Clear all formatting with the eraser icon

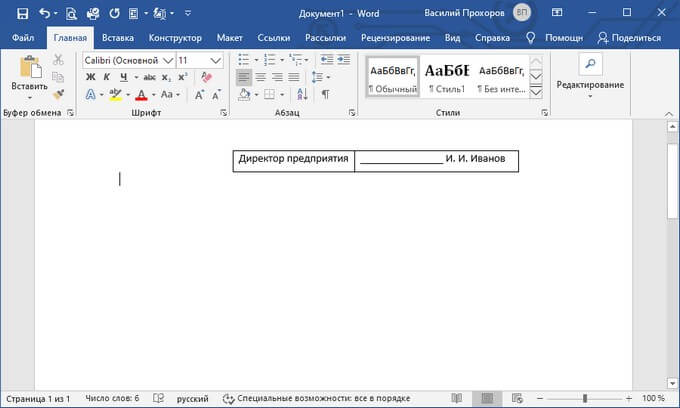pos(206,77)
